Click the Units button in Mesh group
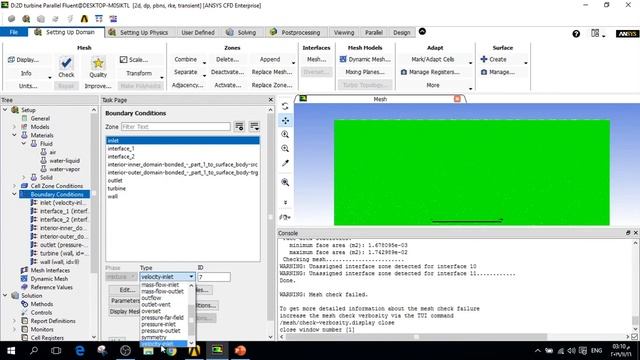The width and height of the screenshot is (640, 360). pyautogui.click(x=28, y=86)
